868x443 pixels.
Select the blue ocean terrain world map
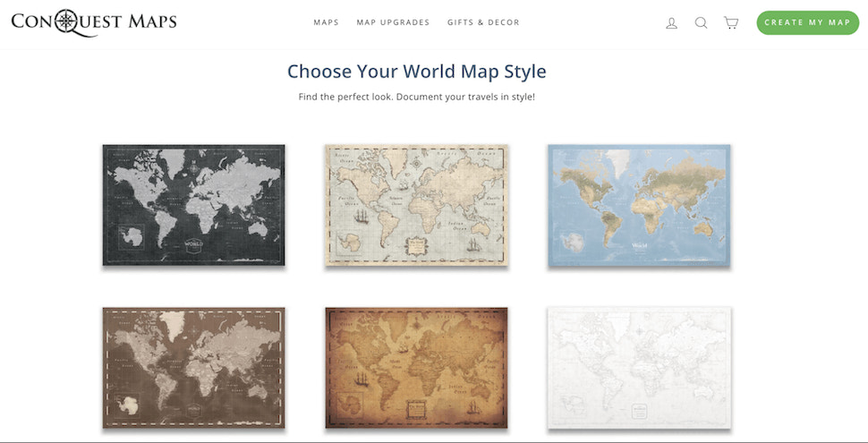tap(639, 206)
